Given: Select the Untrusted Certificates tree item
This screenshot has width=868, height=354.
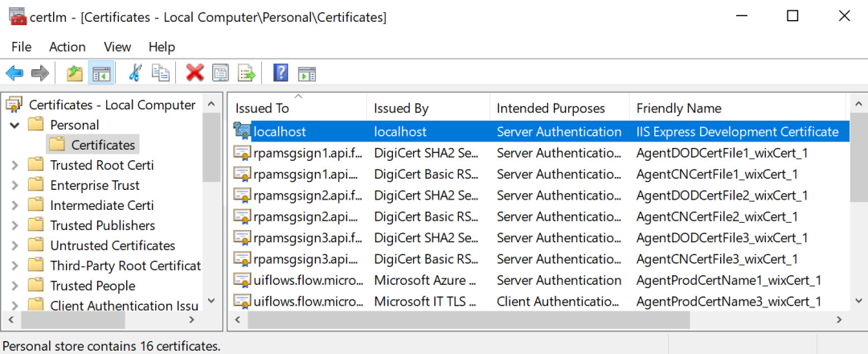Looking at the screenshot, I should 113,245.
